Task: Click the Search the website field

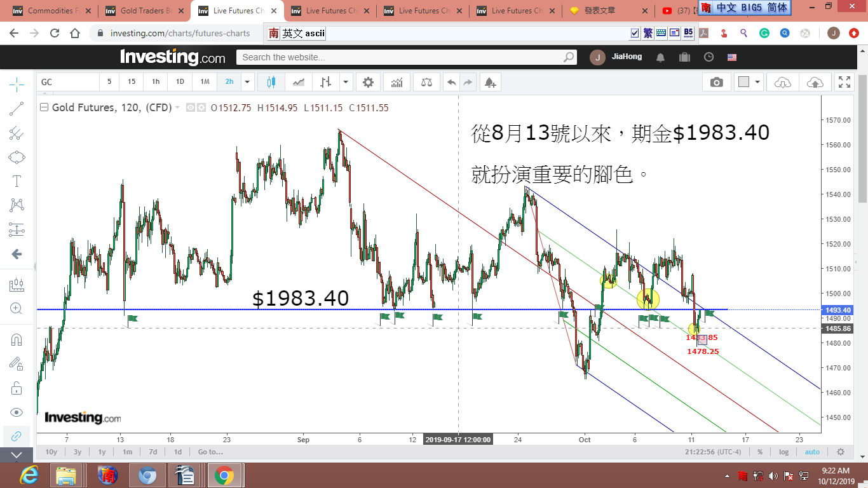Action: point(407,57)
